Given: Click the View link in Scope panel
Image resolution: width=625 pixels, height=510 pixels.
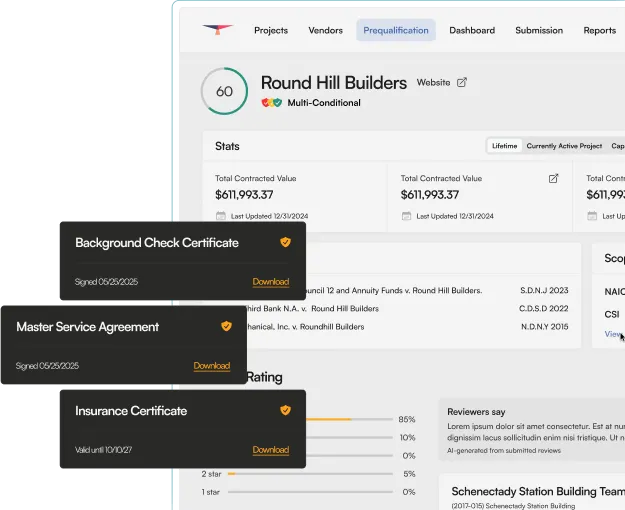Looking at the screenshot, I should coord(613,334).
